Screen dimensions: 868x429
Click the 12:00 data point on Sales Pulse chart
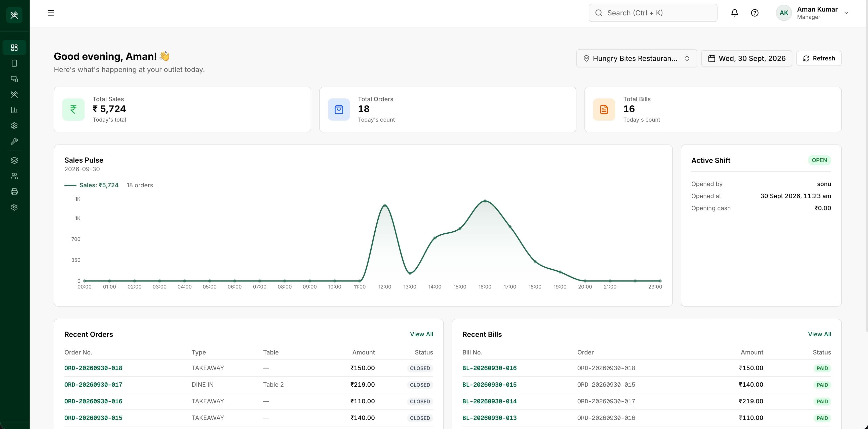click(385, 205)
